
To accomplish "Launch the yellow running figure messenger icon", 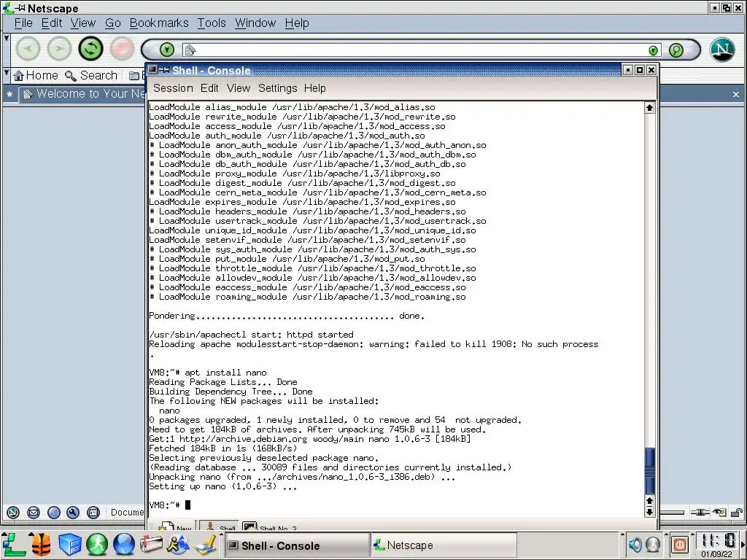I will 178,544.
